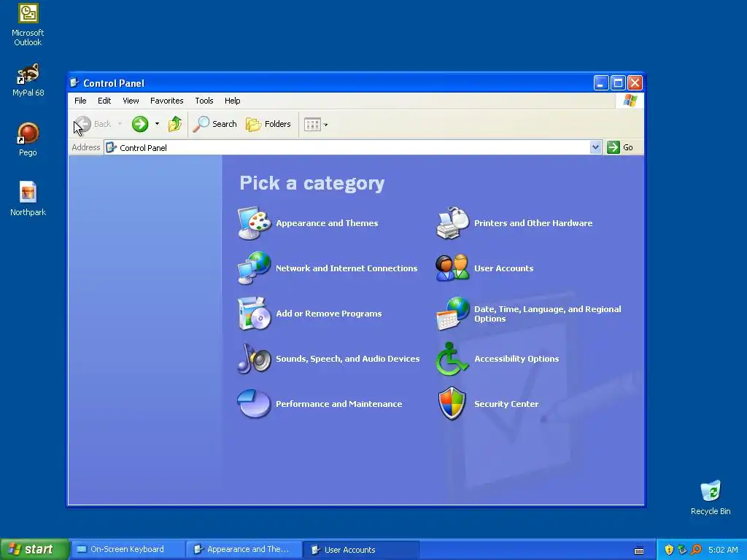Screen dimensions: 747x560
Task: Click Date, Time, Language calendar globe icon
Action: click(x=452, y=314)
